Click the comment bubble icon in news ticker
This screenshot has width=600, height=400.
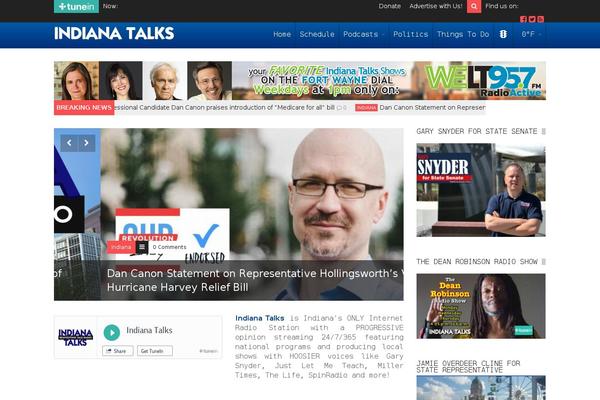tap(339, 108)
